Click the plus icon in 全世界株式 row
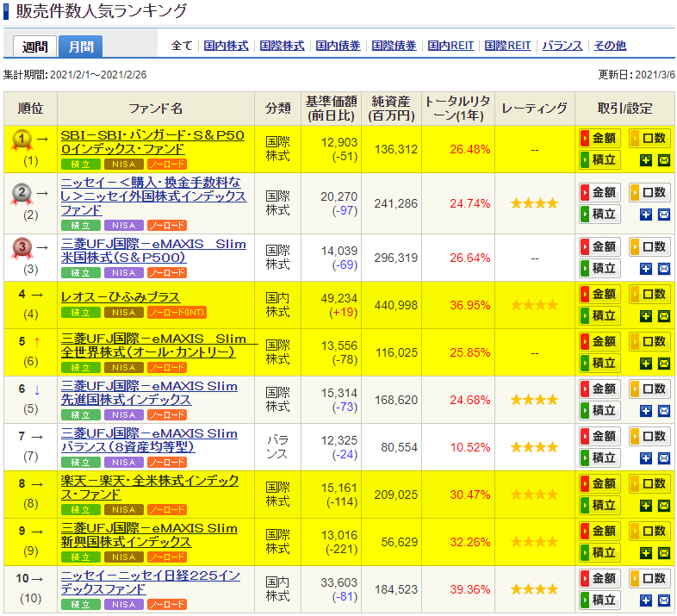 tap(645, 364)
